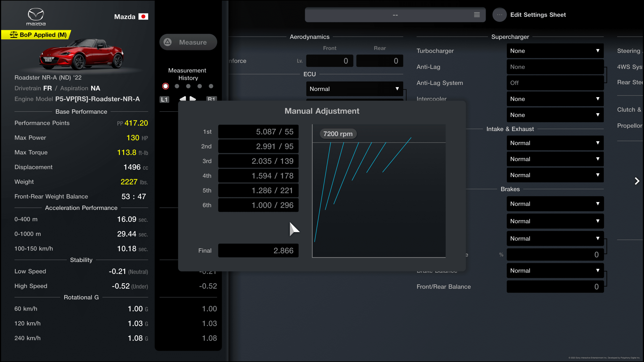
Task: Select the third radio button in Measurement History
Action: point(187,86)
